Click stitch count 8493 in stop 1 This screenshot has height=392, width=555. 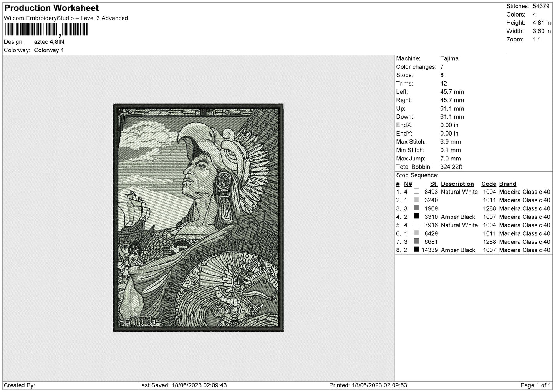431,192
